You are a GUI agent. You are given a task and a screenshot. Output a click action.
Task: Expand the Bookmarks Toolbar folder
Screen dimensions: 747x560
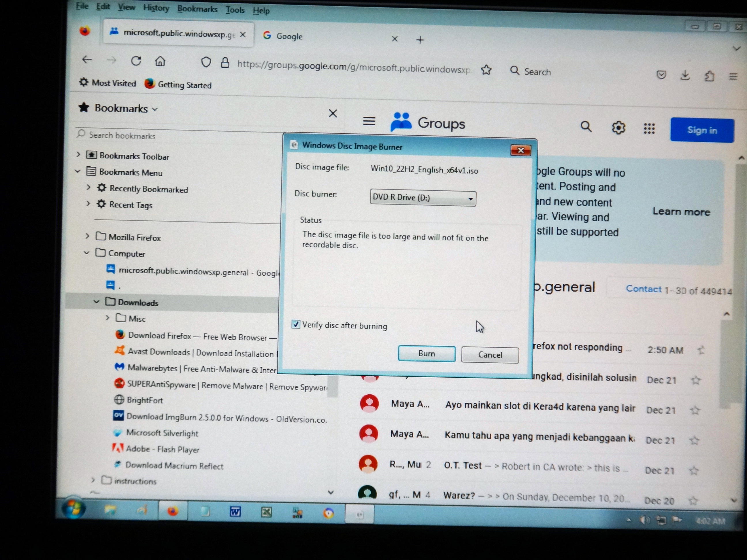[x=78, y=154]
